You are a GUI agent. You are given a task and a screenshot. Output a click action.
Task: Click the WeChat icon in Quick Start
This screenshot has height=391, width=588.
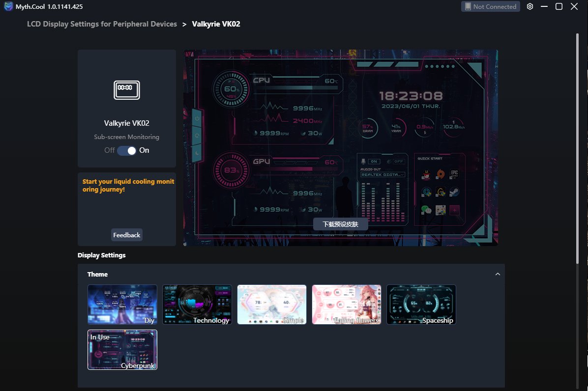(x=426, y=210)
